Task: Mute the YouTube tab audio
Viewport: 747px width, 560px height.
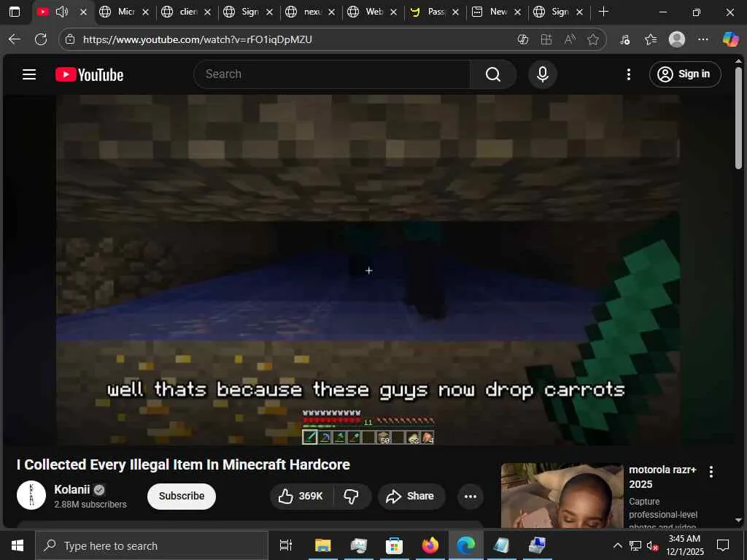Action: coord(62,12)
